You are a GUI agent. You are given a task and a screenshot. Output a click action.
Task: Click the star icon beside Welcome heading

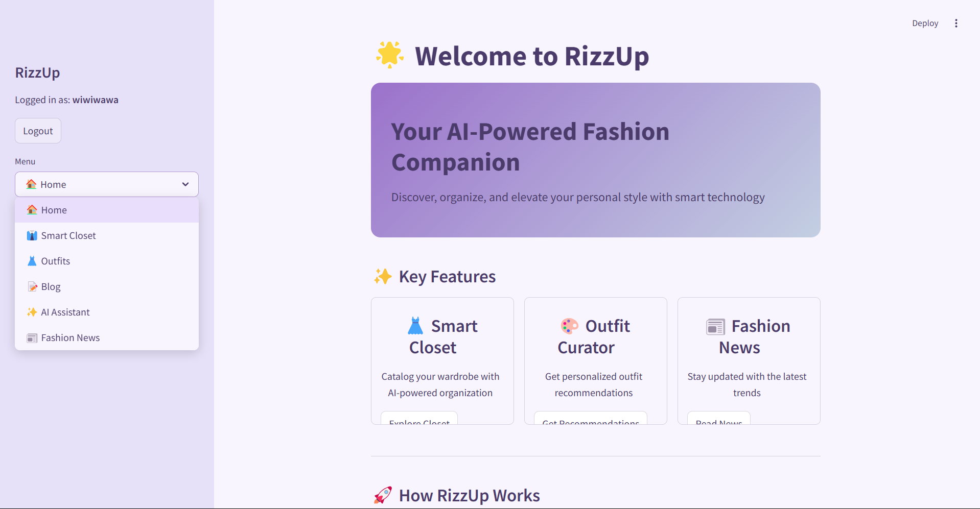390,55
